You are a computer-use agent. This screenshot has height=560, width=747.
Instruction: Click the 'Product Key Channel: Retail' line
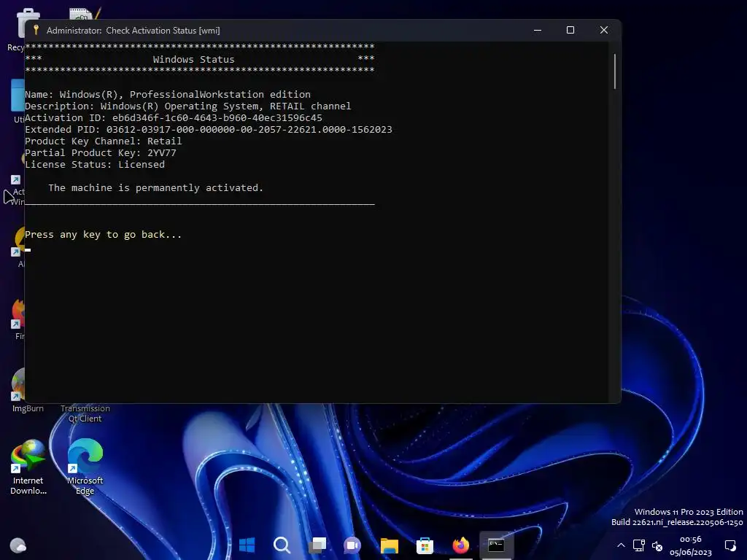104,141
